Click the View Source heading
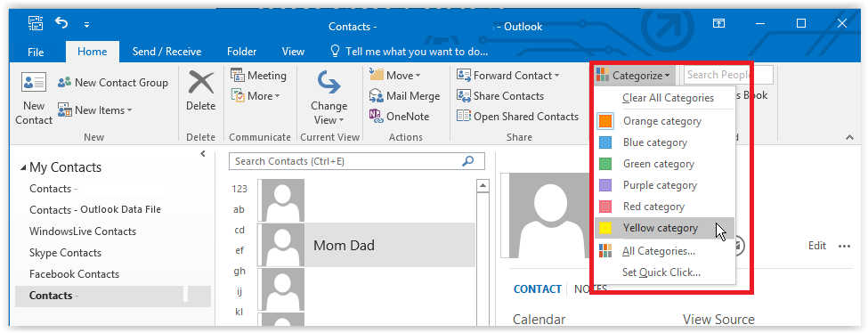 (x=718, y=319)
